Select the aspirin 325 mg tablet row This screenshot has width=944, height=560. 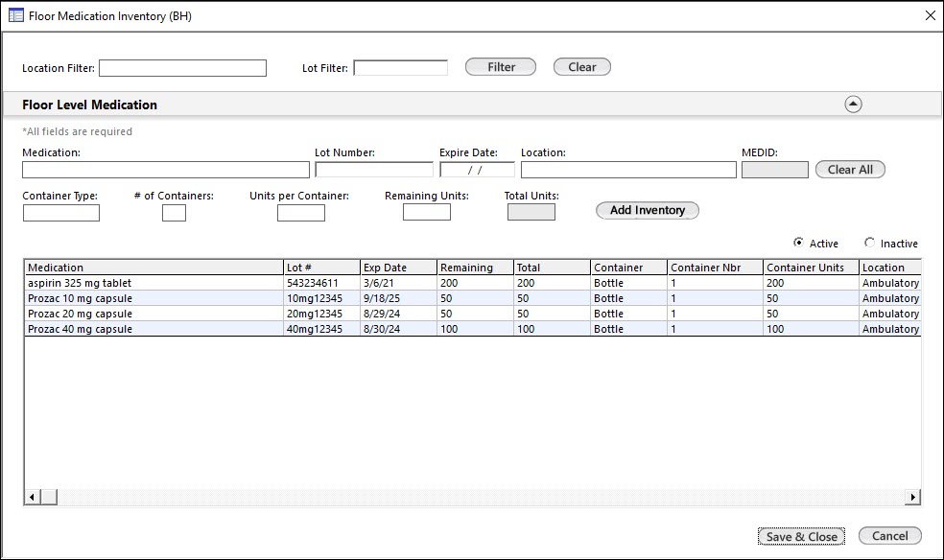(x=153, y=283)
